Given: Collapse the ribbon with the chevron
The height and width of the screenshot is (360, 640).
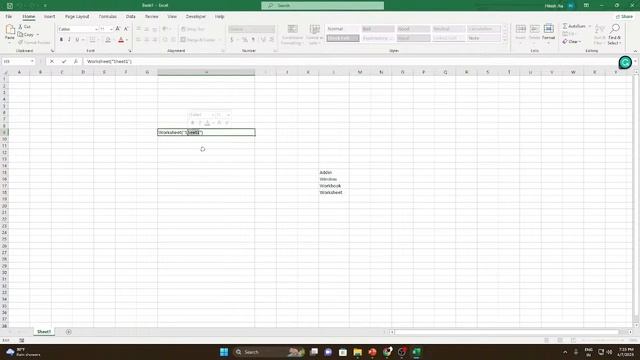Looking at the screenshot, I should [635, 51].
